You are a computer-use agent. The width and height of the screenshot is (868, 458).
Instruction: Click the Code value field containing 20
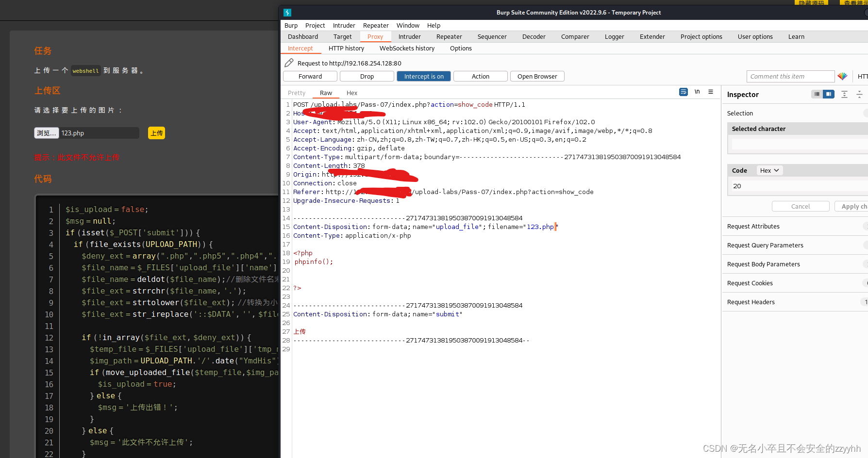pos(799,186)
